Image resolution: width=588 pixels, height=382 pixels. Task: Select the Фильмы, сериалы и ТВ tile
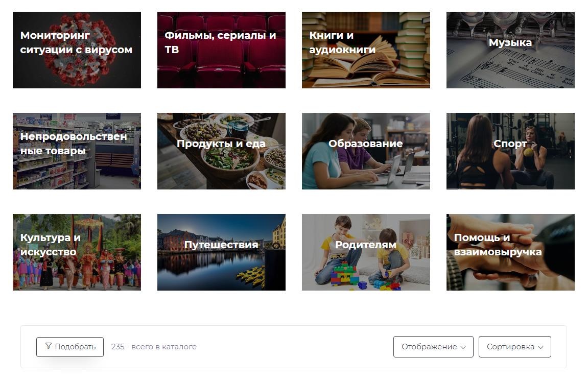[221, 50]
